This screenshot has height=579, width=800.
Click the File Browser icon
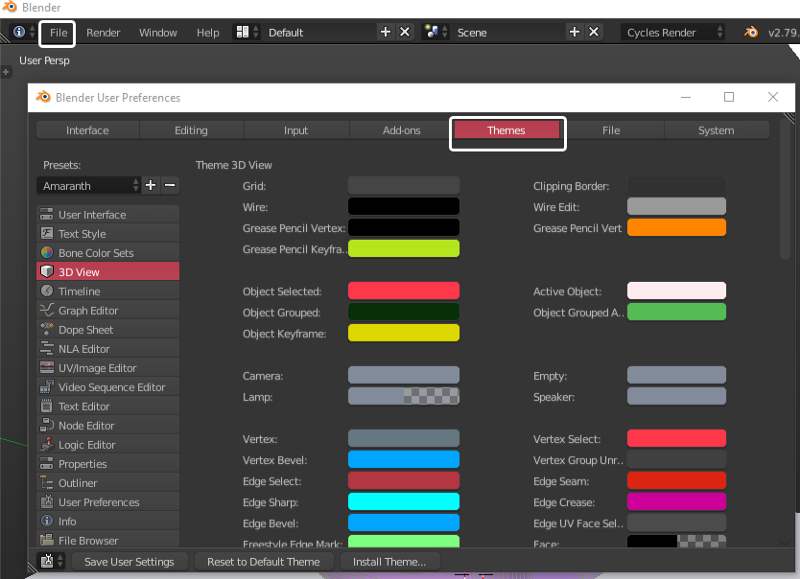(46, 540)
